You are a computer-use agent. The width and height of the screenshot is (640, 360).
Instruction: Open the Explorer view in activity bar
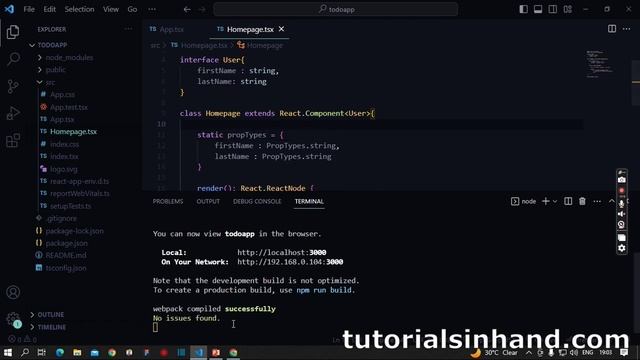(13, 32)
